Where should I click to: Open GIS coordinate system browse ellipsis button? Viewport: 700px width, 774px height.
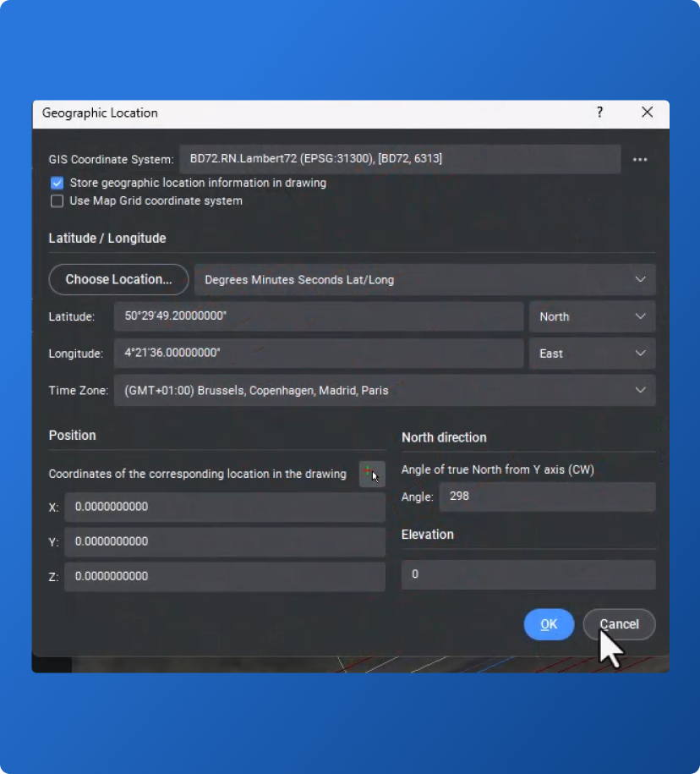640,159
